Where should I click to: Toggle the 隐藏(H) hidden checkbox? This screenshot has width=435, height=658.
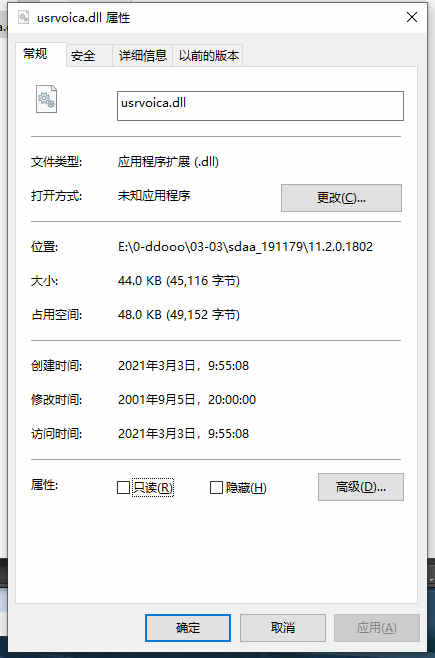pos(216,488)
